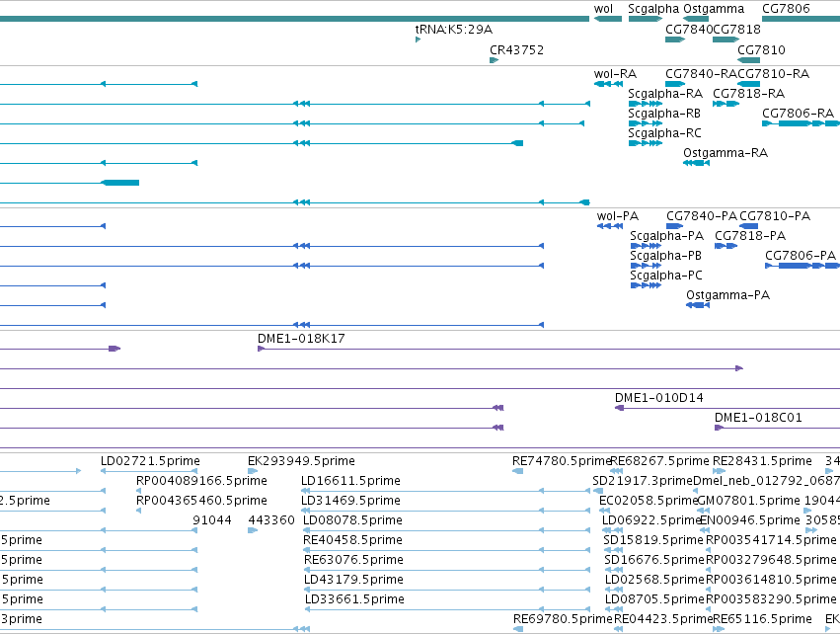
Task: Select the 443360 EST glyph
Action: [253, 530]
